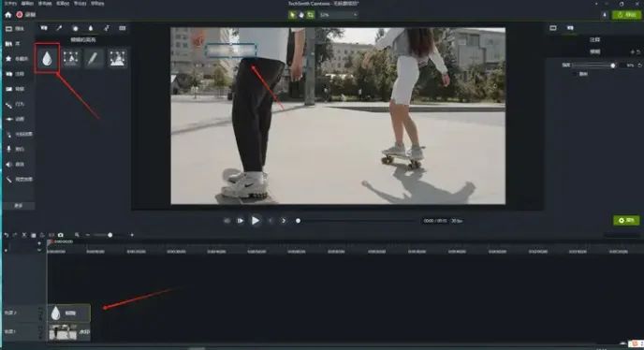Choose the Select arrow canvas tool
Viewport: 644px width, 350px height.
point(292,15)
